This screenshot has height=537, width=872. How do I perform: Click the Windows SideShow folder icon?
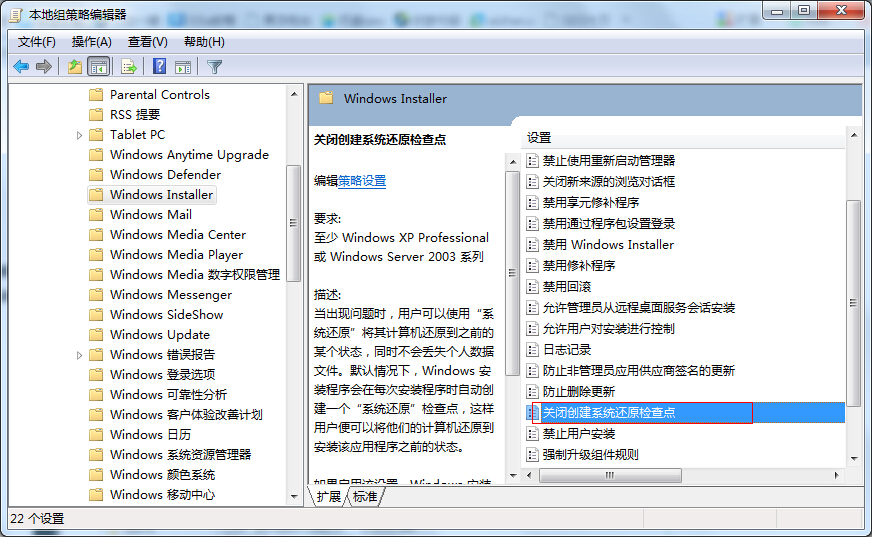click(96, 315)
